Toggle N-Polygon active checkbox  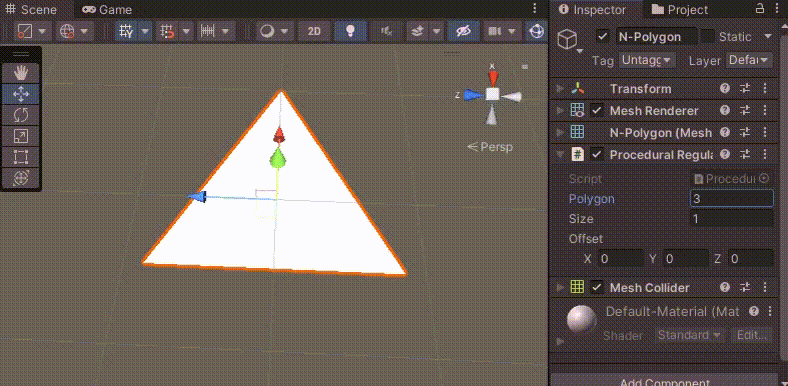pos(603,36)
